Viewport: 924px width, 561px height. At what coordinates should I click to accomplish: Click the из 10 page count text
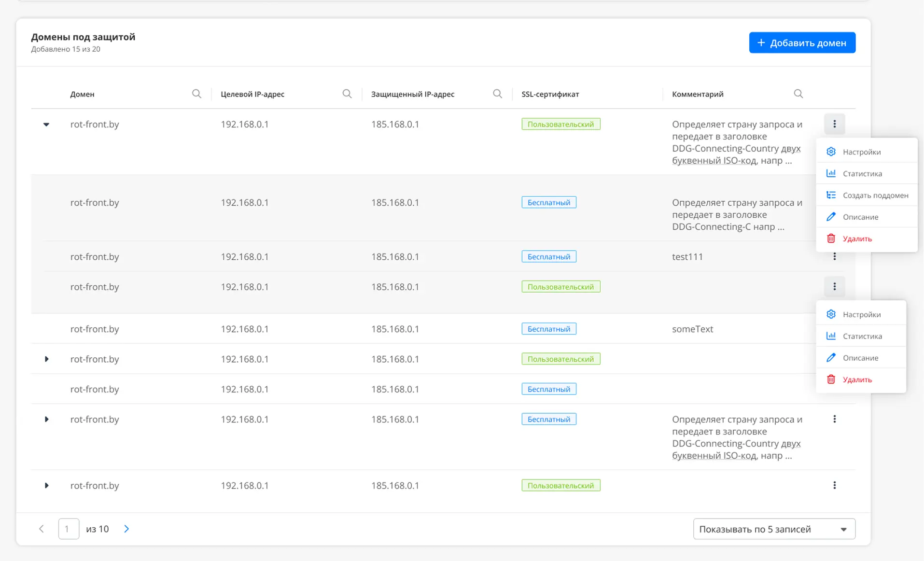pyautogui.click(x=97, y=529)
